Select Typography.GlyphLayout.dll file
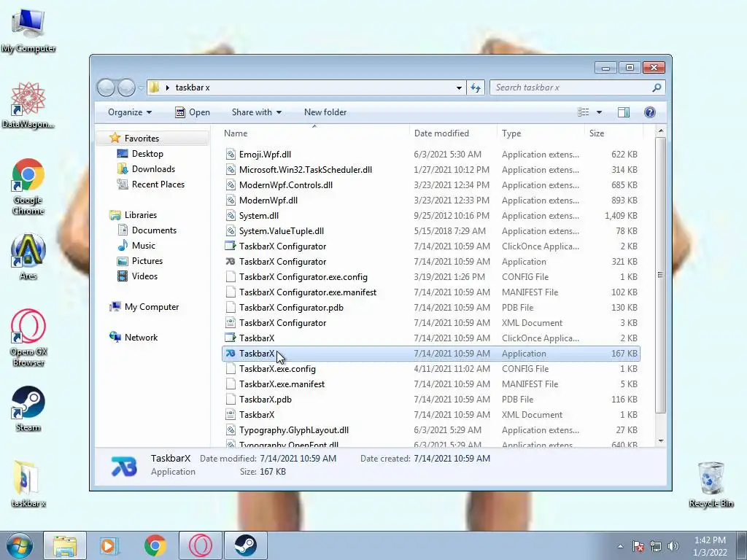 (431, 430)
